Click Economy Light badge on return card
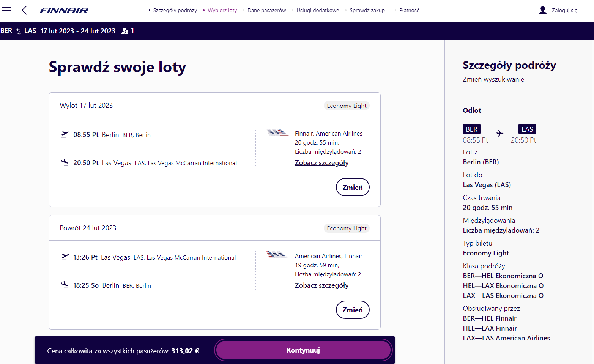 pos(347,228)
